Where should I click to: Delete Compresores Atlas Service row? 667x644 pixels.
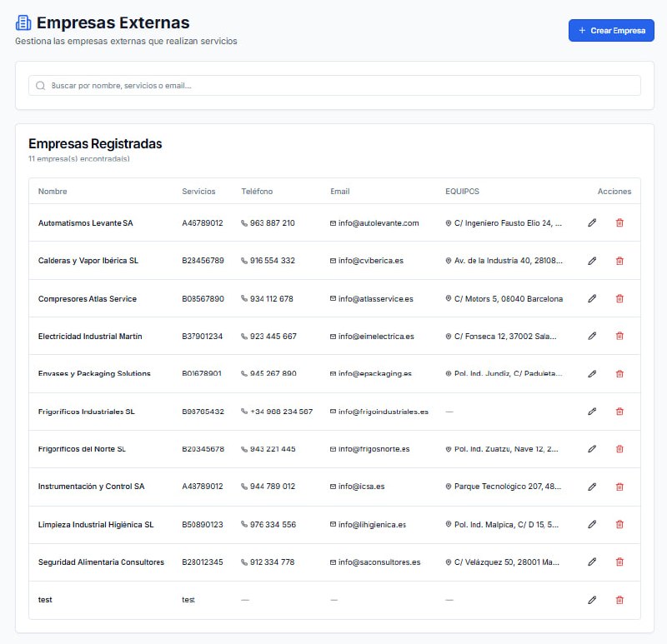point(619,298)
